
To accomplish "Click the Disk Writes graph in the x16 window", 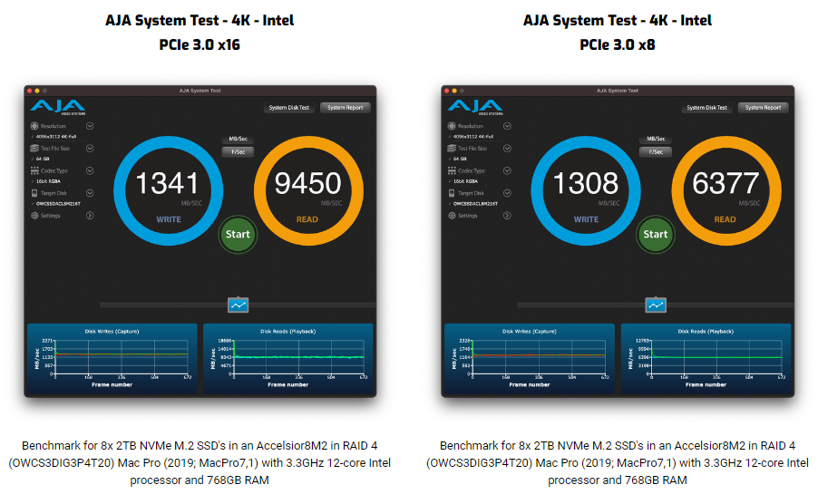I will tap(112, 359).
